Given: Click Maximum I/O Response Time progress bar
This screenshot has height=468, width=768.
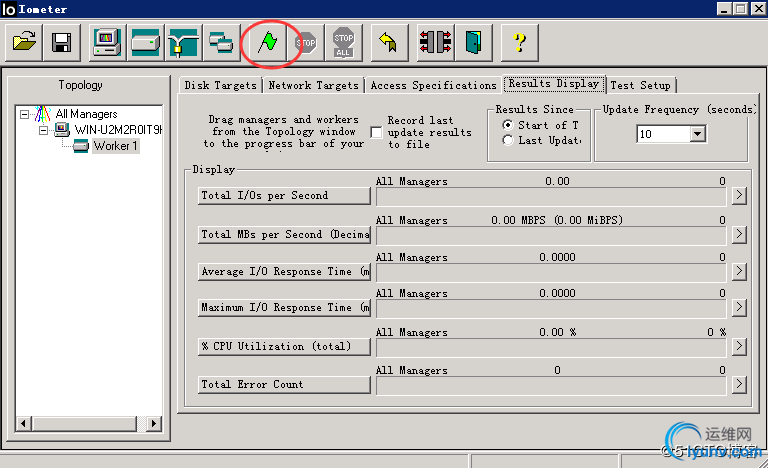Looking at the screenshot, I should [x=551, y=308].
